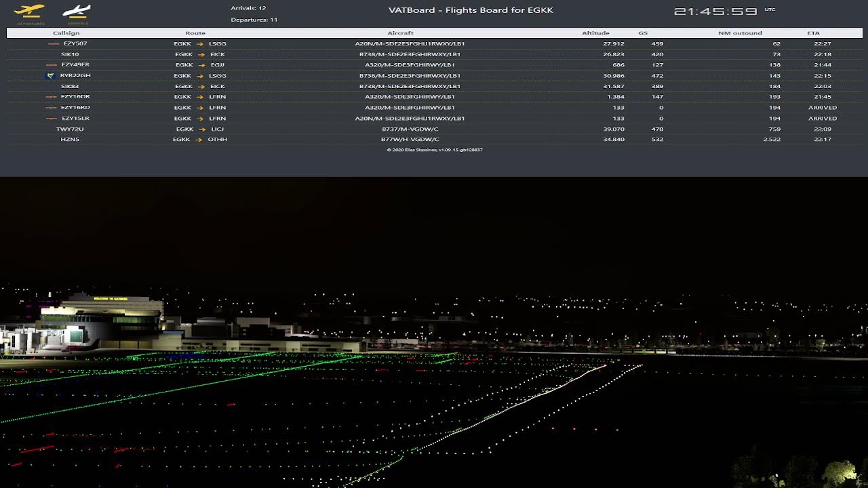The height and width of the screenshot is (488, 868).
Task: Select callsign EZY15LR
Action: [x=75, y=119]
